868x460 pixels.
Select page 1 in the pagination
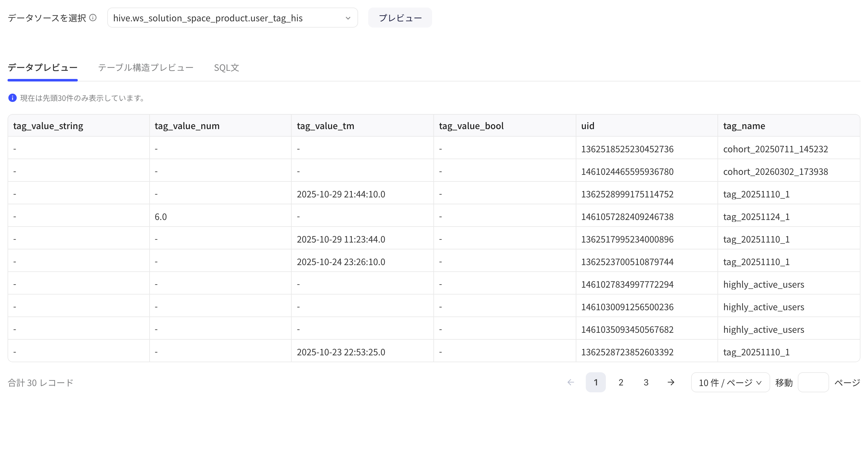[596, 382]
